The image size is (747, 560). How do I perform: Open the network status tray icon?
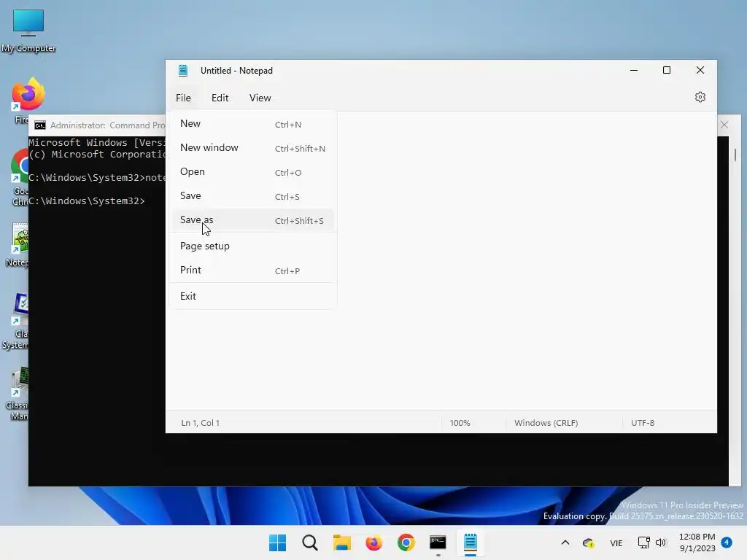(x=643, y=542)
